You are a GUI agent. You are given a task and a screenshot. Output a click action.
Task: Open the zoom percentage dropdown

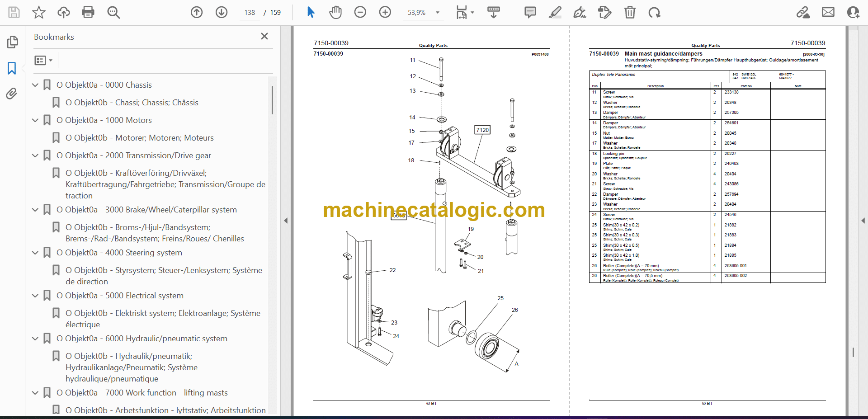click(x=437, y=13)
